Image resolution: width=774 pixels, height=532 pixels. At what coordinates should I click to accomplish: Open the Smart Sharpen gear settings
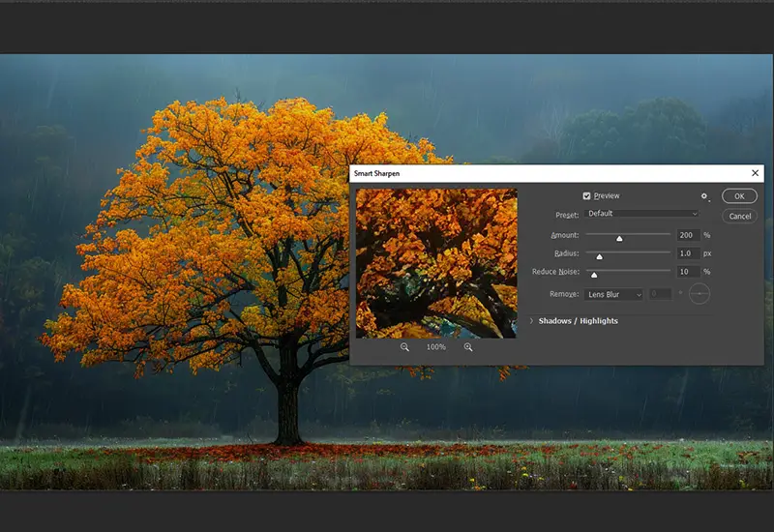click(705, 196)
